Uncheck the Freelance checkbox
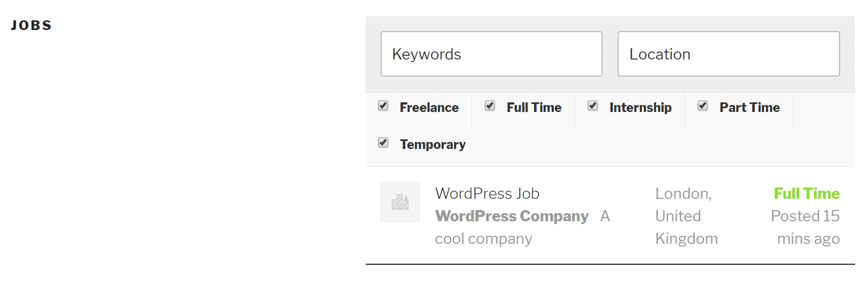 click(383, 106)
